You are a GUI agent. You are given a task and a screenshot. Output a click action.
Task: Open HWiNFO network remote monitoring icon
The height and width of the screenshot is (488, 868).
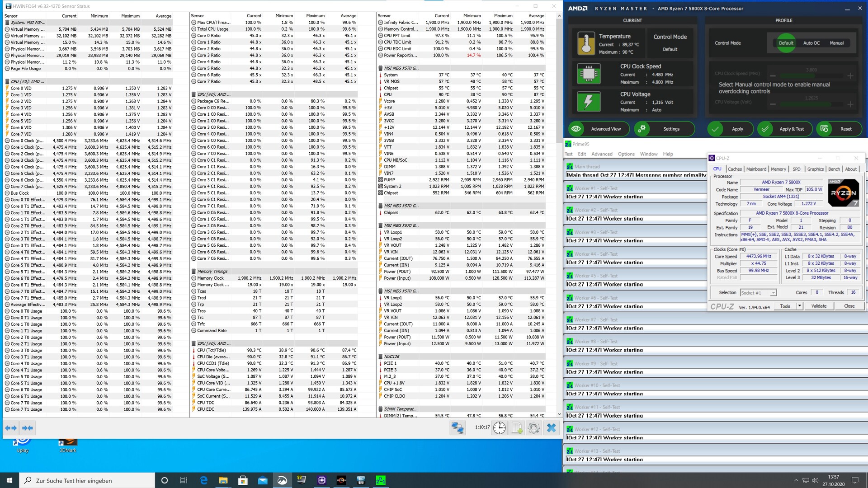coord(458,428)
